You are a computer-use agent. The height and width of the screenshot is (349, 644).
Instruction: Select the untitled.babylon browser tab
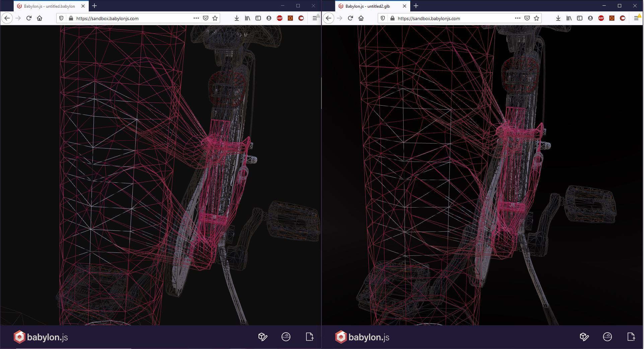tap(49, 6)
